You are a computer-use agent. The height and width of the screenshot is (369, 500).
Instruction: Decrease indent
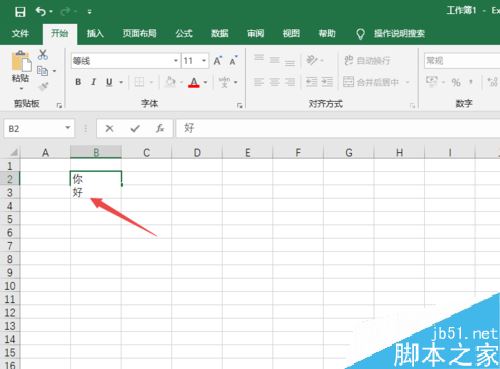click(x=312, y=82)
